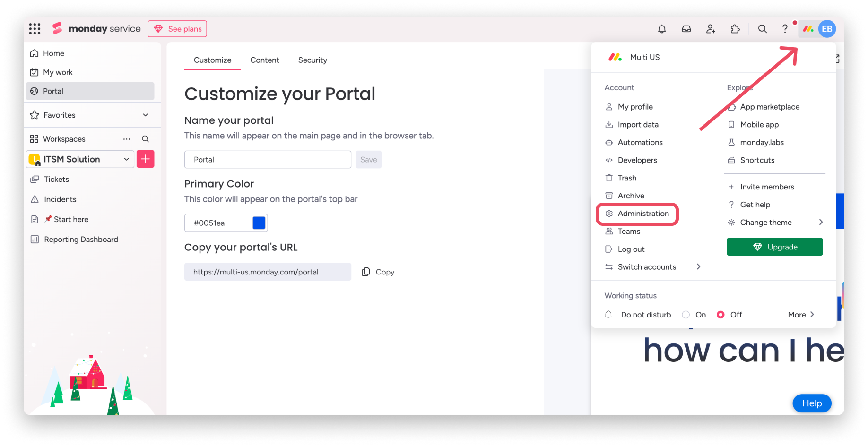This screenshot has width=868, height=446.
Task: Expand the ITSM Solution workspace dropdown
Action: pyautogui.click(x=126, y=159)
